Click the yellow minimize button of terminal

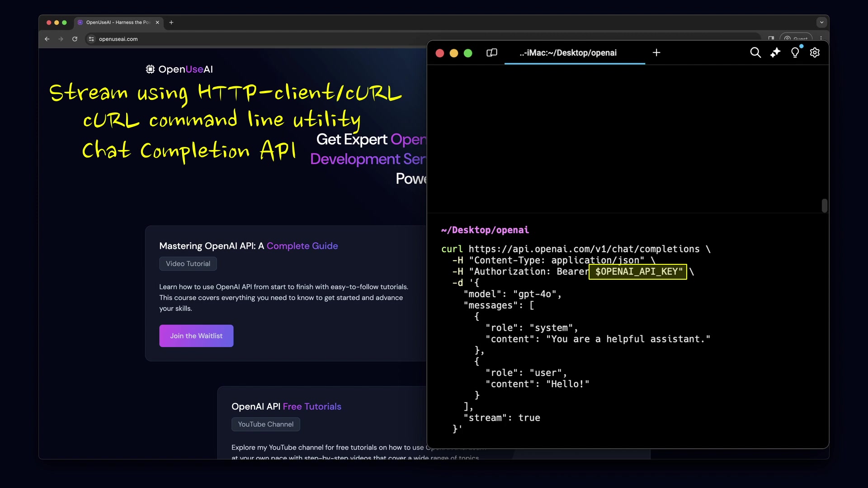(454, 53)
